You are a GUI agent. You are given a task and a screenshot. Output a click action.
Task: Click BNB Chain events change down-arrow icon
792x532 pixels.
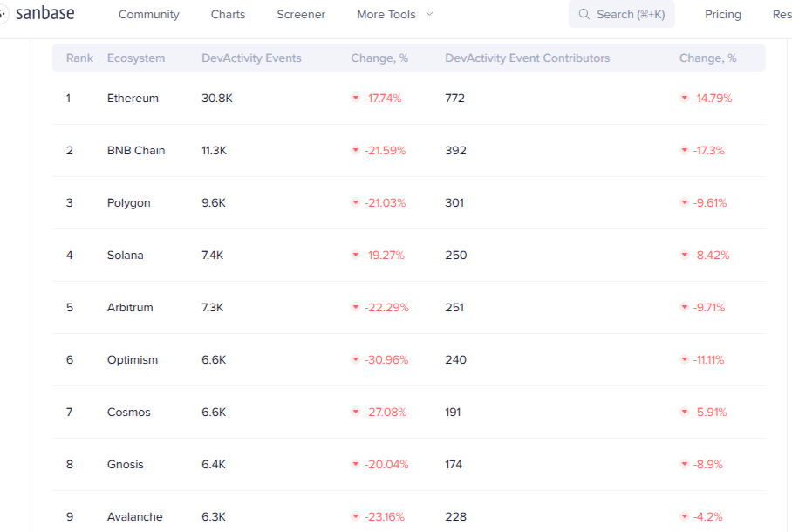pos(356,151)
